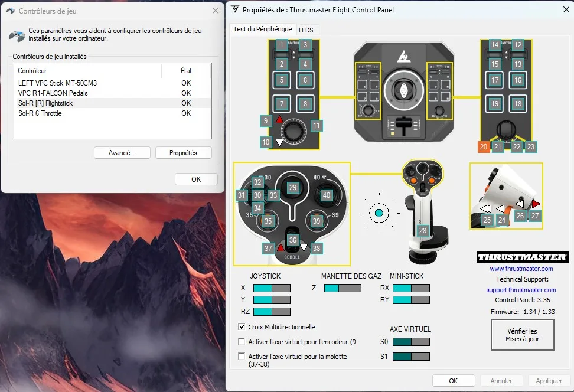Click the orange highlighted number 20 indicator

(484, 147)
